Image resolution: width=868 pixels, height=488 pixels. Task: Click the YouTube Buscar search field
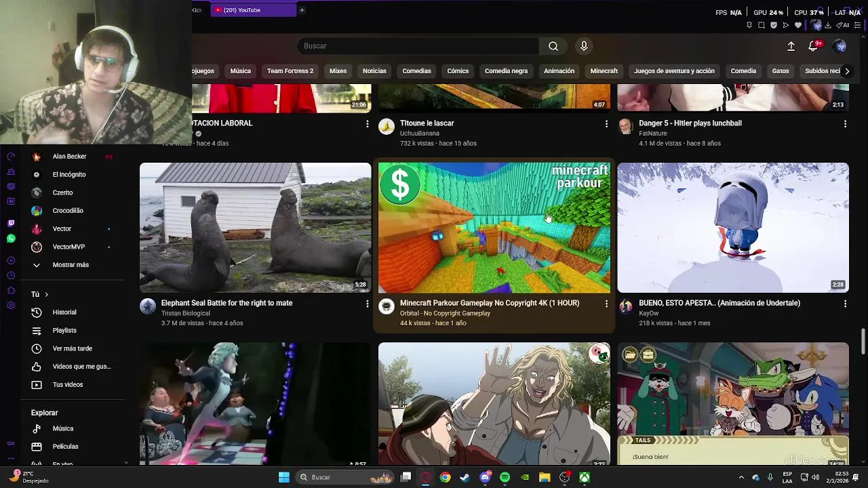(418, 46)
